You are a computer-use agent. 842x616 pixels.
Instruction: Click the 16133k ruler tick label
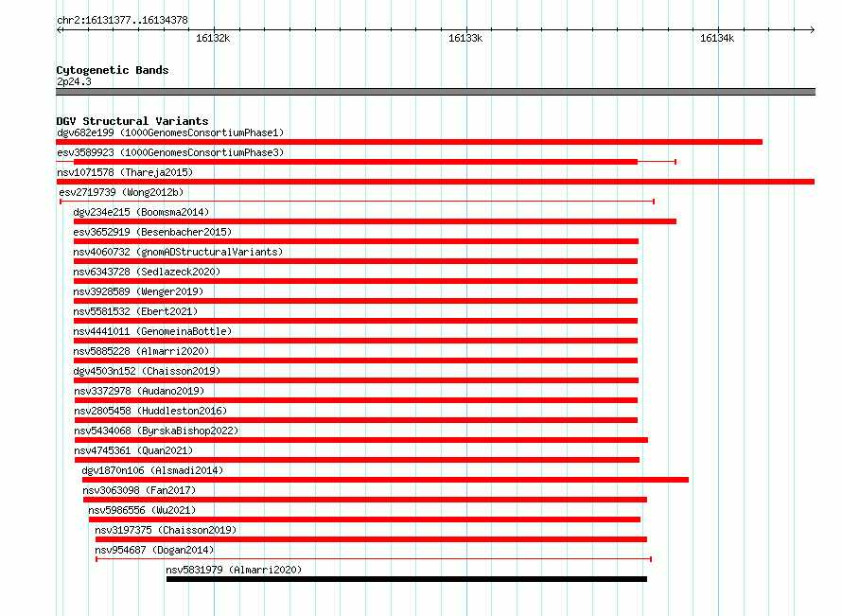465,38
